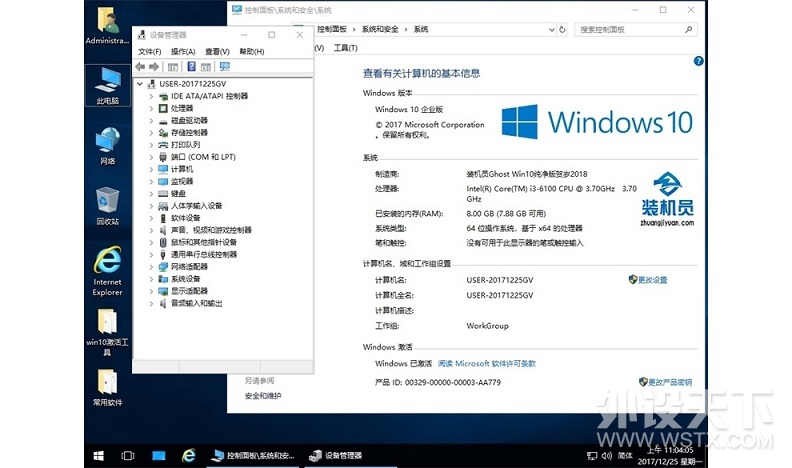Select the 键盘 device category

click(178, 193)
